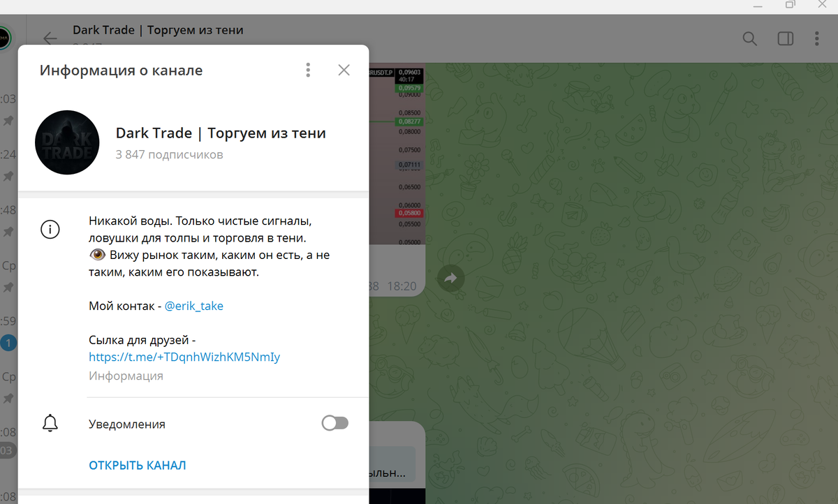Screen dimensions: 838x504
Task: Toggle the Уведомления notifications switch
Action: 335,423
